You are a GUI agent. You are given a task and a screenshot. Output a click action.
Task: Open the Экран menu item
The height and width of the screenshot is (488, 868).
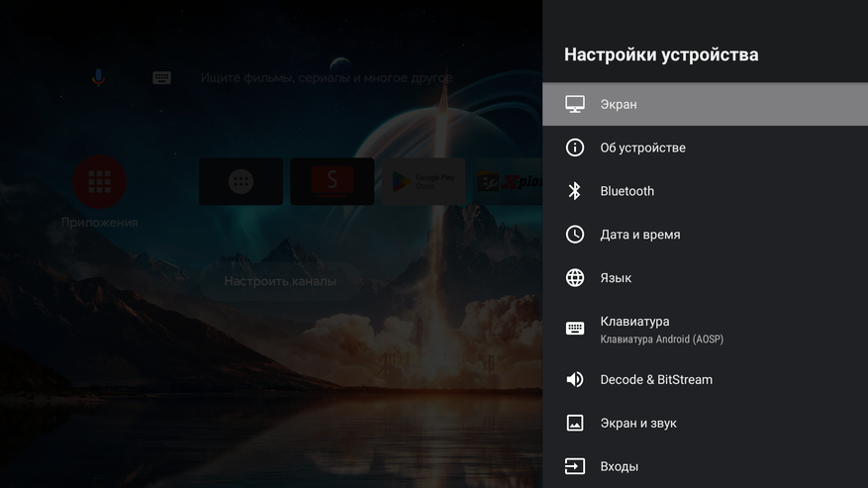point(705,104)
